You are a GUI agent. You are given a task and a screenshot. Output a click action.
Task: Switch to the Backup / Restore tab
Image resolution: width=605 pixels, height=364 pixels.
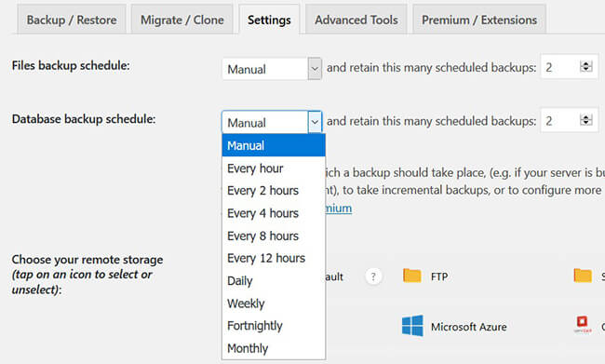coord(72,20)
